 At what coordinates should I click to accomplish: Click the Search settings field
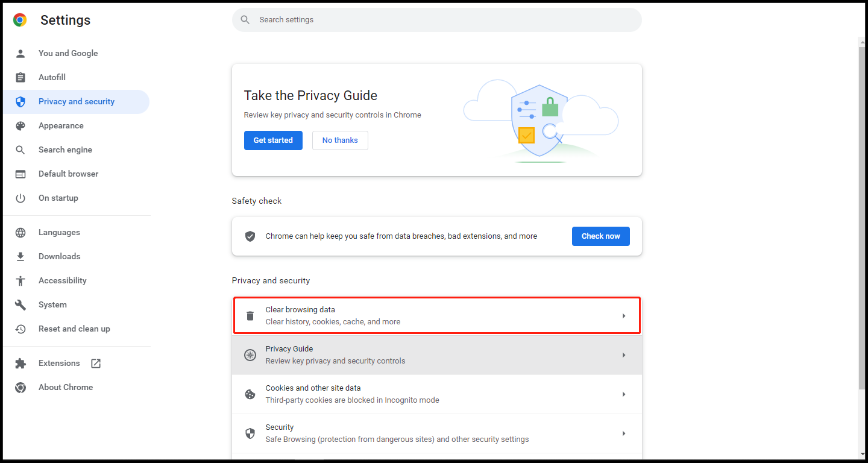click(x=437, y=20)
